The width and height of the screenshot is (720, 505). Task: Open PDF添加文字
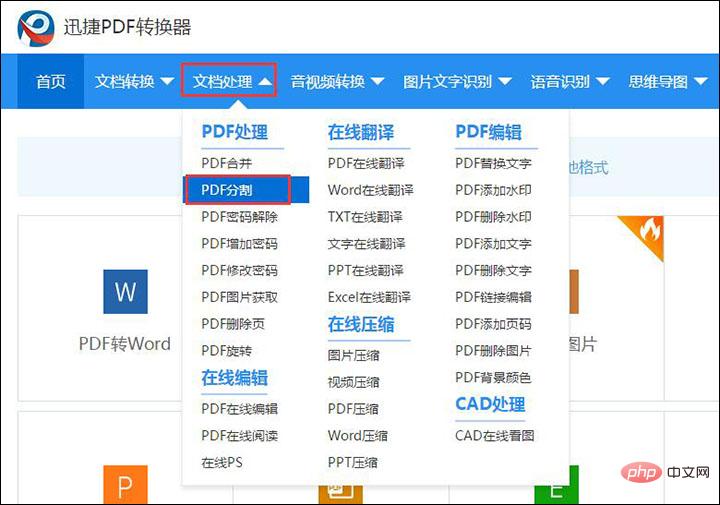[493, 243]
